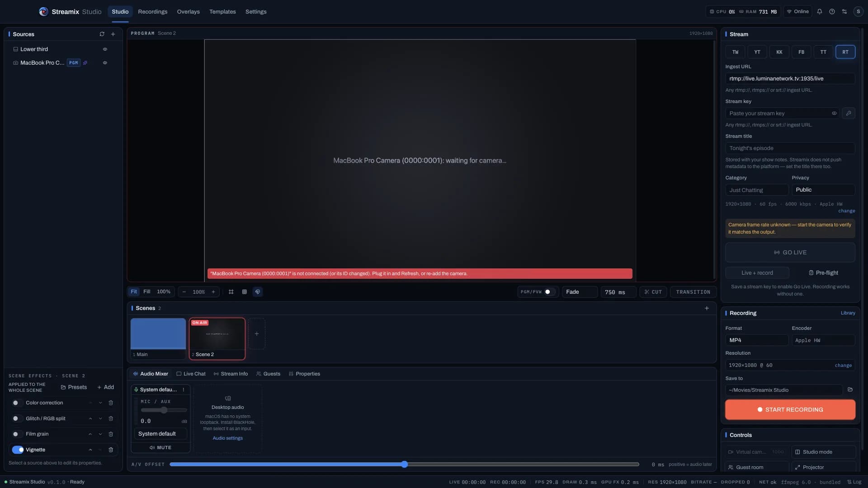868x488 pixels.
Task: Zoom out the program preview
Action: click(x=184, y=292)
